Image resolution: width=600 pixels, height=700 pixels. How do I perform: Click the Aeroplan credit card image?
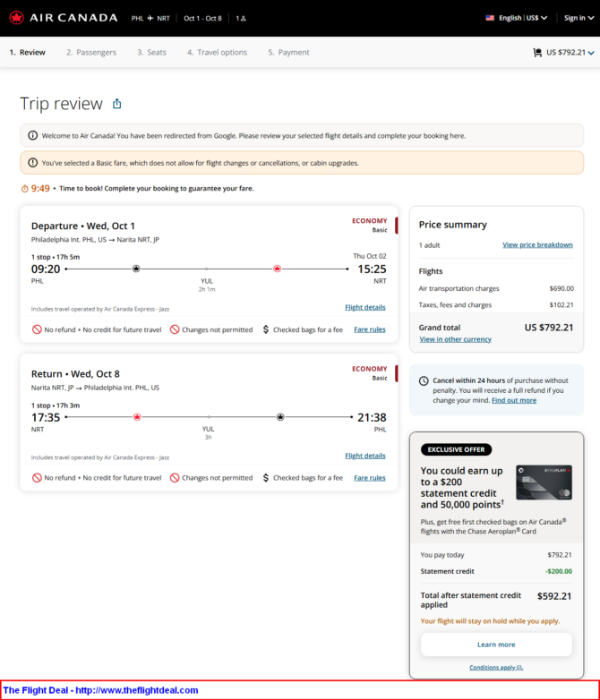click(544, 482)
